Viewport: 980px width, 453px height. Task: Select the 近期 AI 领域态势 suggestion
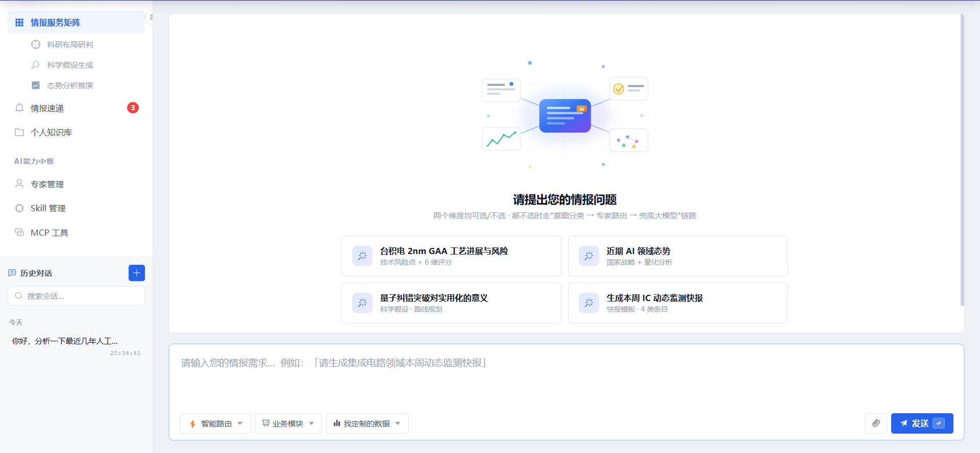click(x=678, y=256)
